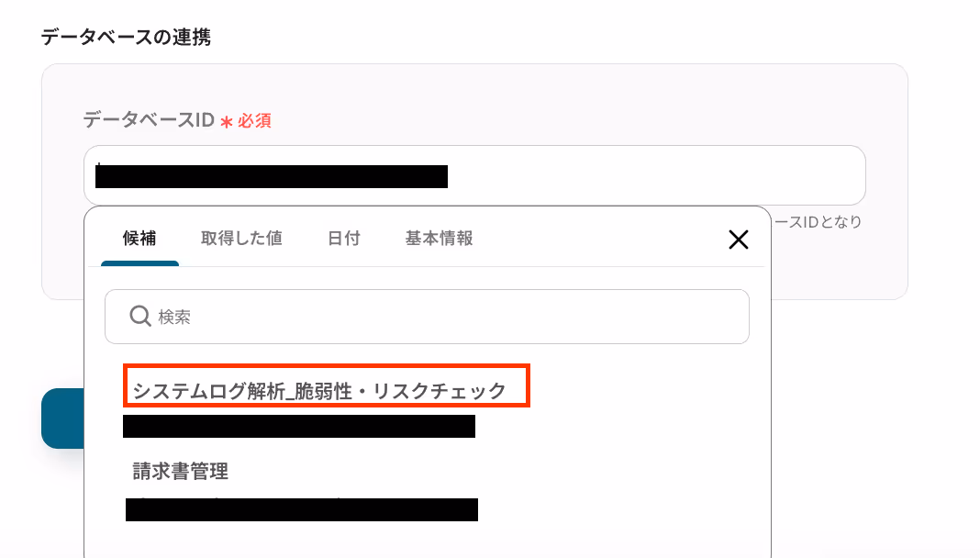Image resolution: width=980 pixels, height=558 pixels.
Task: Click the データベースの連携 section heading
Action: pos(126,37)
